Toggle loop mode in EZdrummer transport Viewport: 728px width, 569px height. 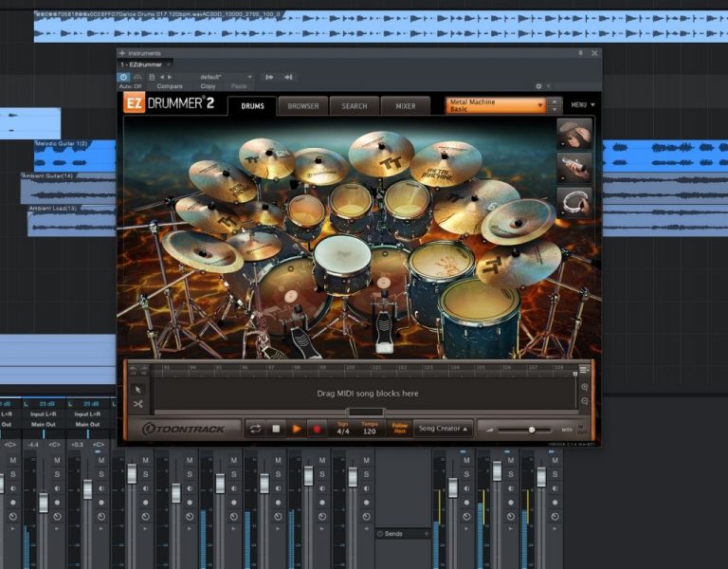coord(255,429)
